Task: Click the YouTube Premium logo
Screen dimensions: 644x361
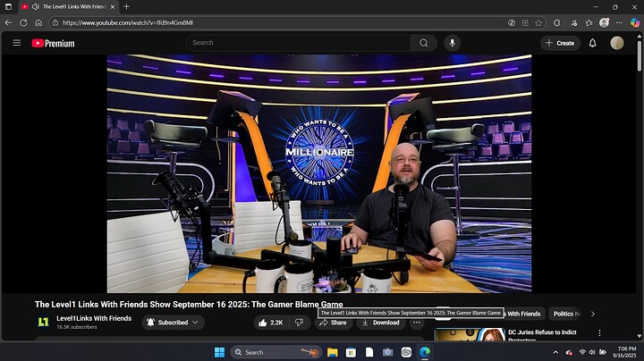Action: tap(54, 43)
